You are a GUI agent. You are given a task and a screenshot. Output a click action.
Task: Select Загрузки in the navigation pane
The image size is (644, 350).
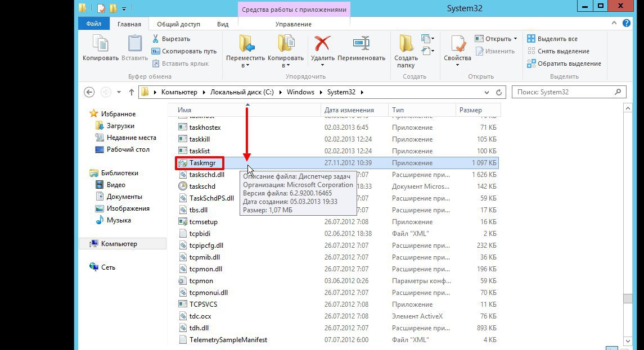coord(120,126)
